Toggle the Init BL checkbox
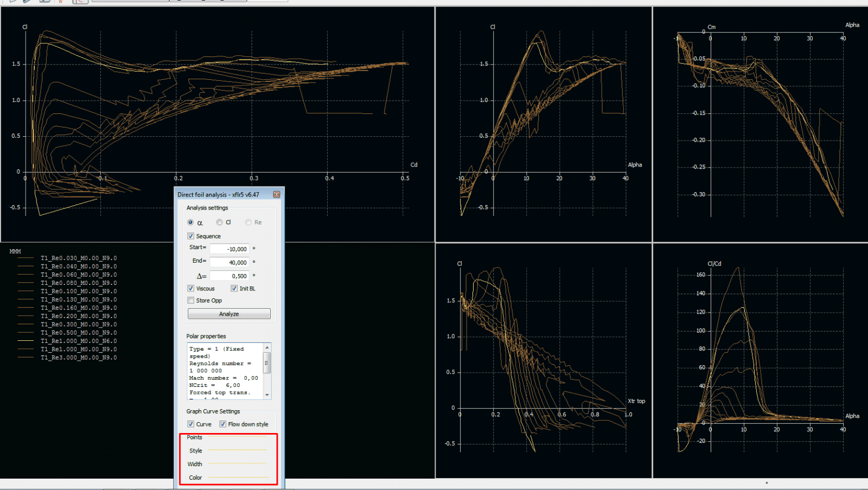The image size is (868, 490). [x=234, y=289]
